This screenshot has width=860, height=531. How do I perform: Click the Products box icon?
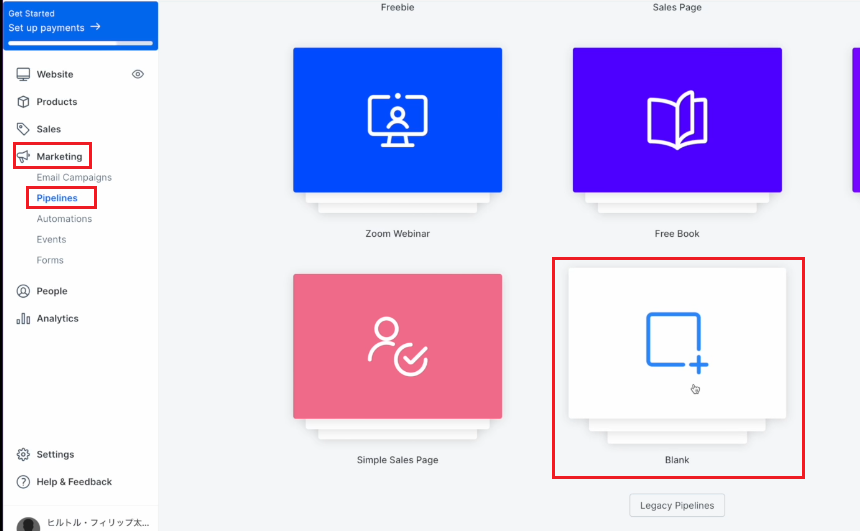pos(23,101)
